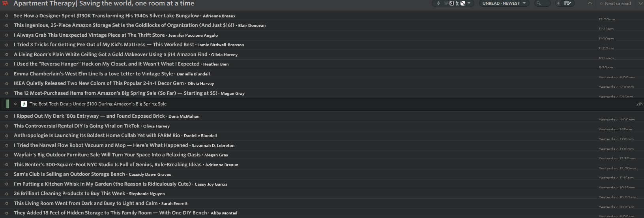Screen dimensions: 644x218
Task: Select the Sam's Club Outdoor Storage Bench row
Action: [69, 174]
